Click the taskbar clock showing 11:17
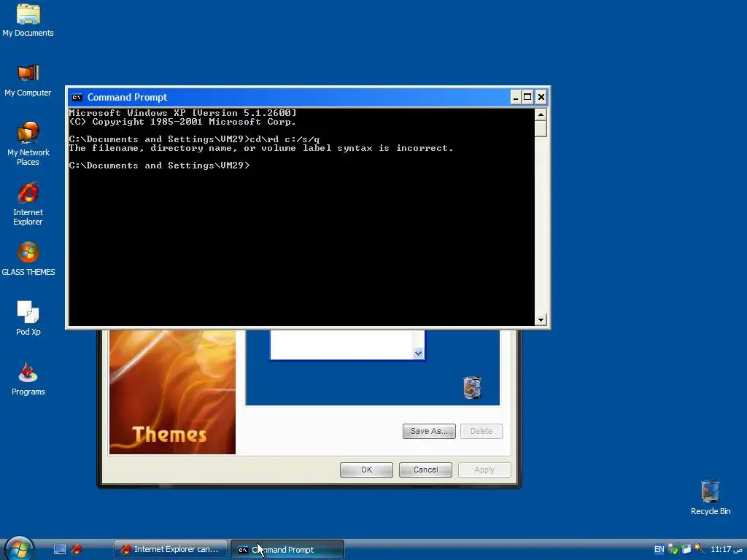The width and height of the screenshot is (747, 560). pyautogui.click(x=727, y=550)
